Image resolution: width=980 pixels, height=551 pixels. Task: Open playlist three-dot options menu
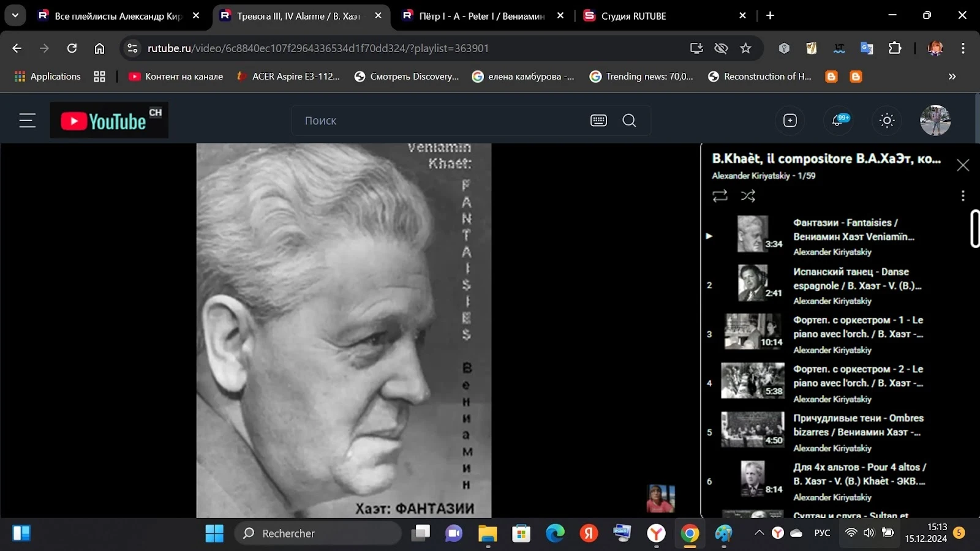point(963,195)
